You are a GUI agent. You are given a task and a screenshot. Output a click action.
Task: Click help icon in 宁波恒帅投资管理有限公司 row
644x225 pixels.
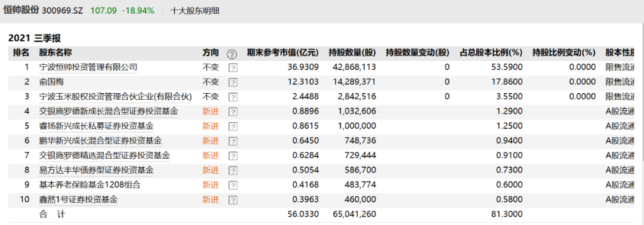(233, 68)
